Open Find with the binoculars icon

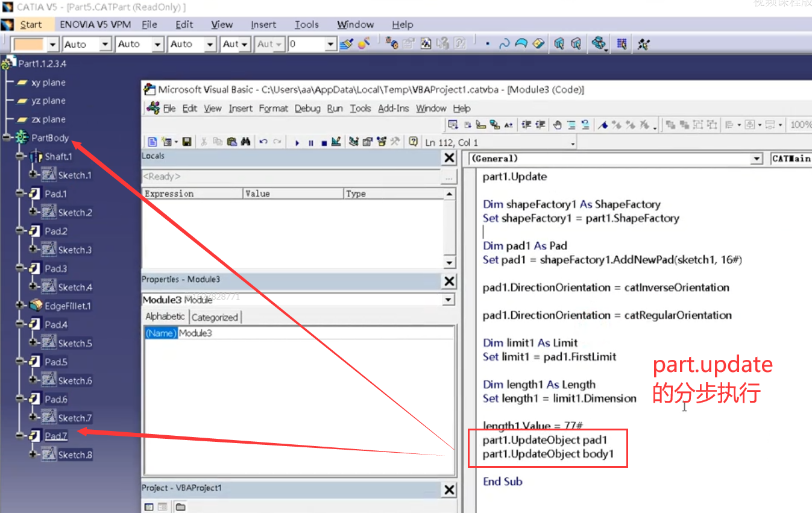point(245,142)
